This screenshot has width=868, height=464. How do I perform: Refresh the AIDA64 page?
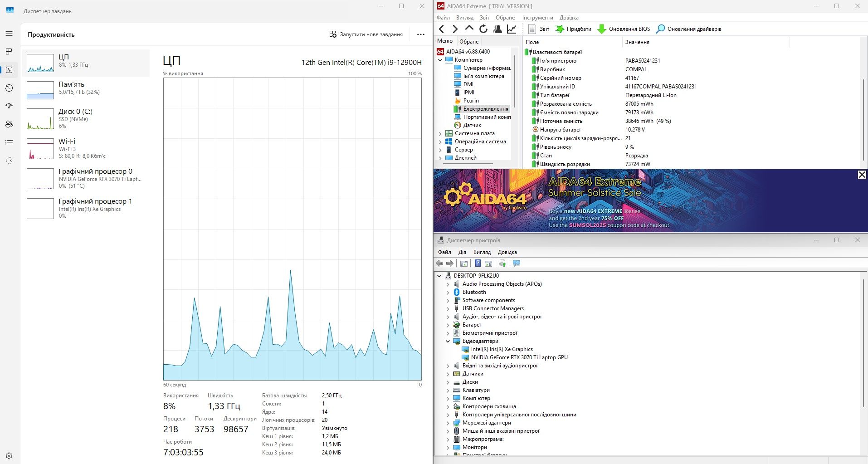(483, 29)
